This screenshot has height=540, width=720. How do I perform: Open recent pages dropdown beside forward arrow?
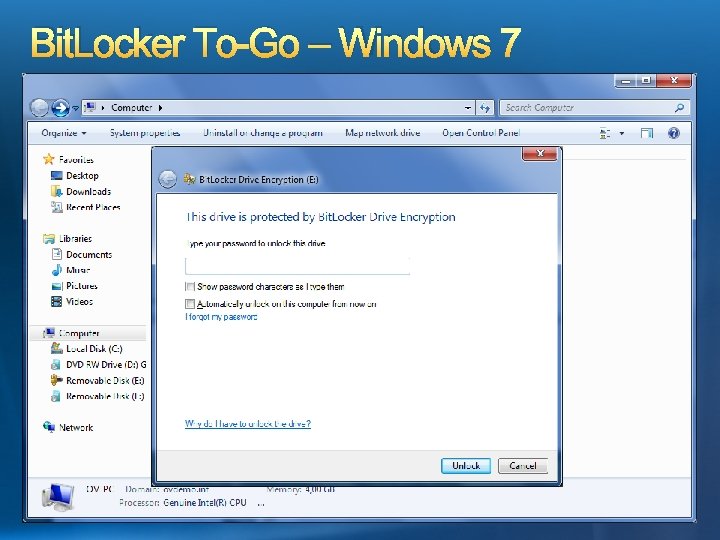click(x=76, y=108)
